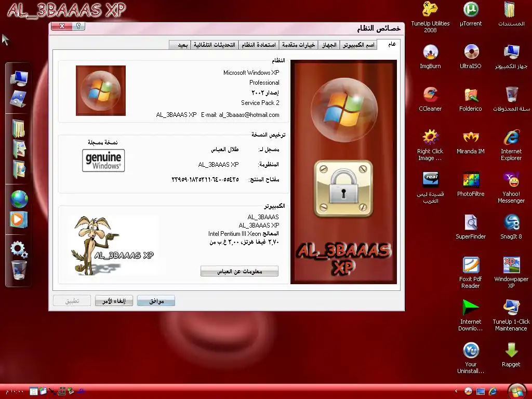Click the help question mark button in title bar

click(78, 26)
